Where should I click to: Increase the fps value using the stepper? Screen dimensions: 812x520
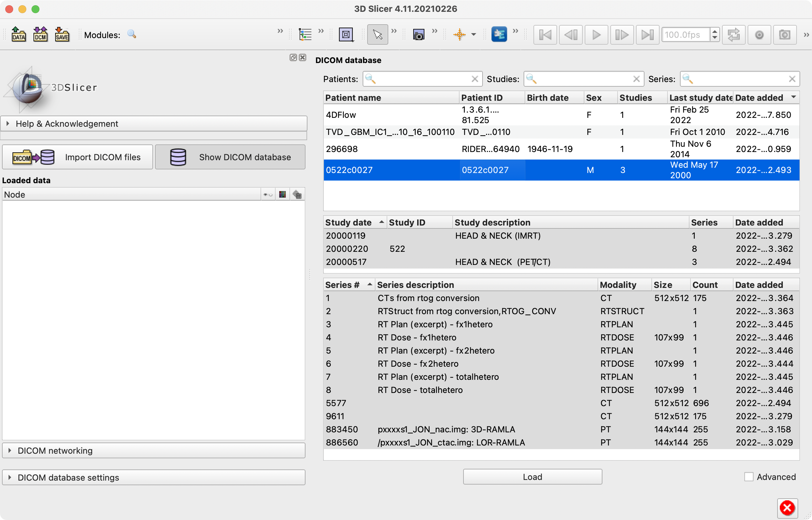coord(715,32)
